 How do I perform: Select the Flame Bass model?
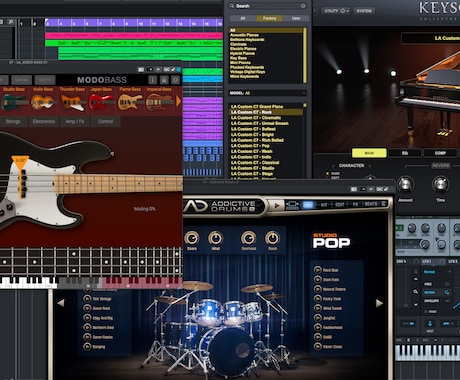(x=130, y=99)
